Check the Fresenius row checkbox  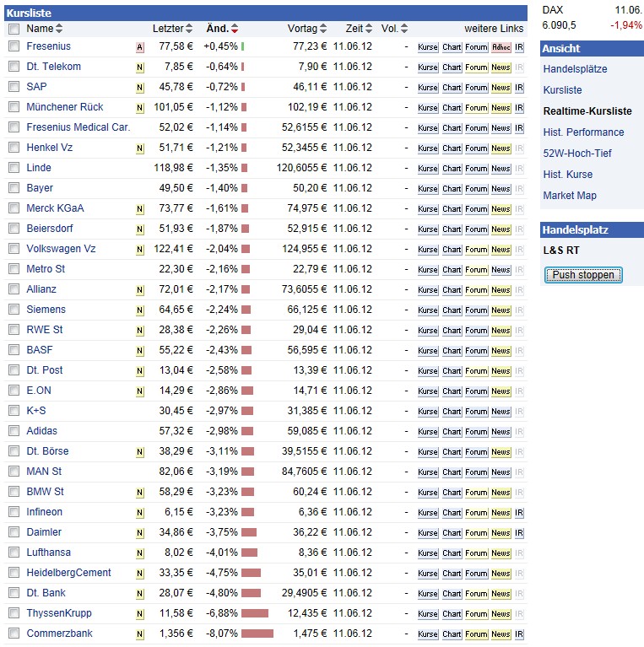click(x=14, y=46)
